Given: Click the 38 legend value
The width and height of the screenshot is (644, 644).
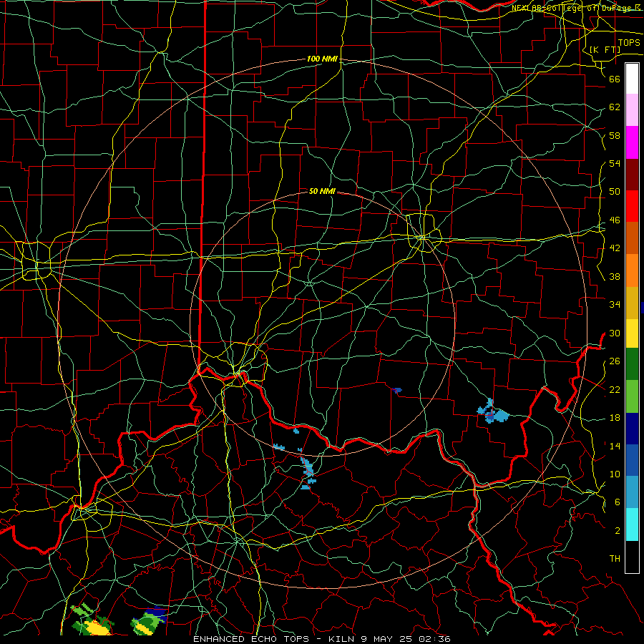Looking at the screenshot, I should [x=615, y=276].
